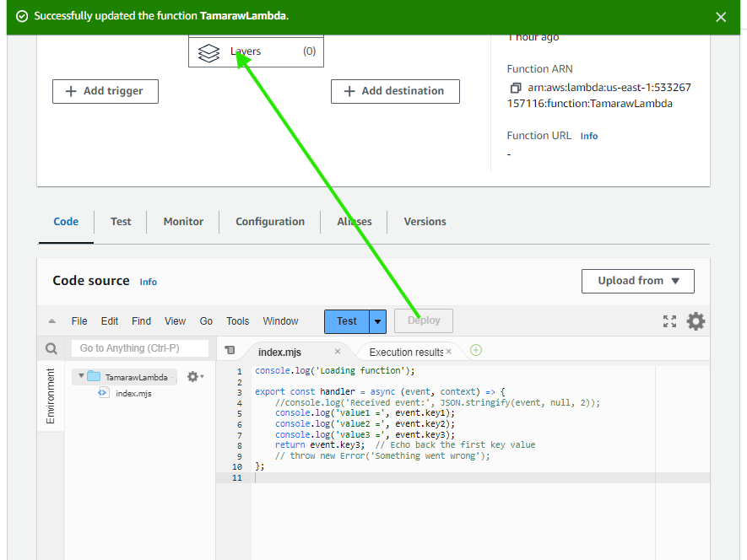Click the Go to Anything search field

[140, 348]
